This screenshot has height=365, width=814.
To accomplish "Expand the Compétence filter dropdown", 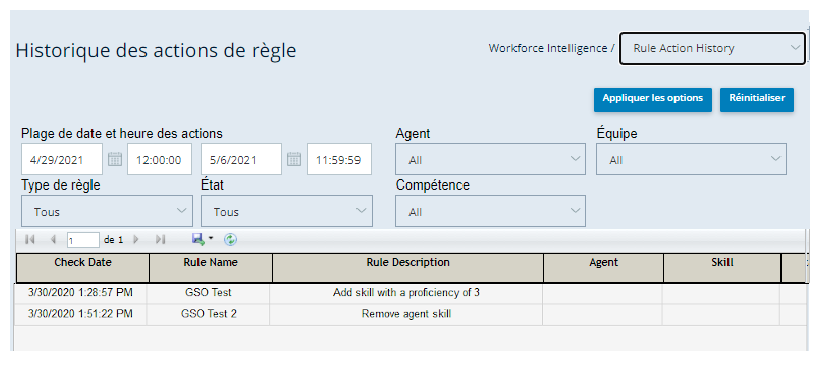I will coord(490,211).
